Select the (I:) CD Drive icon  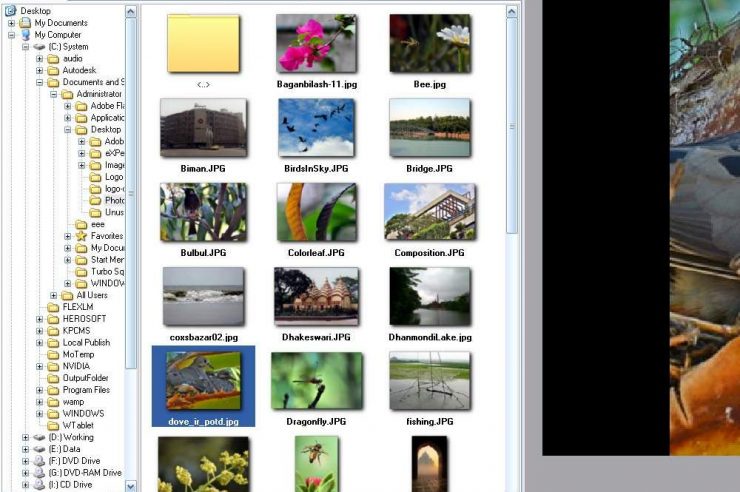click(x=39, y=485)
